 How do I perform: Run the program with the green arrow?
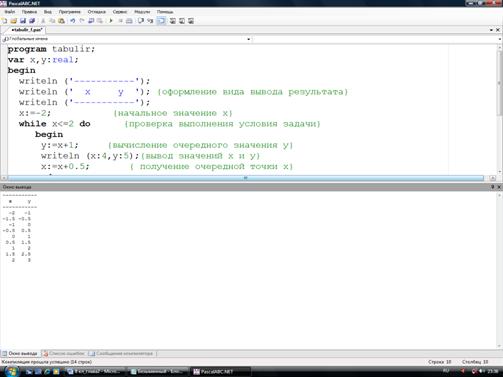tap(111, 21)
